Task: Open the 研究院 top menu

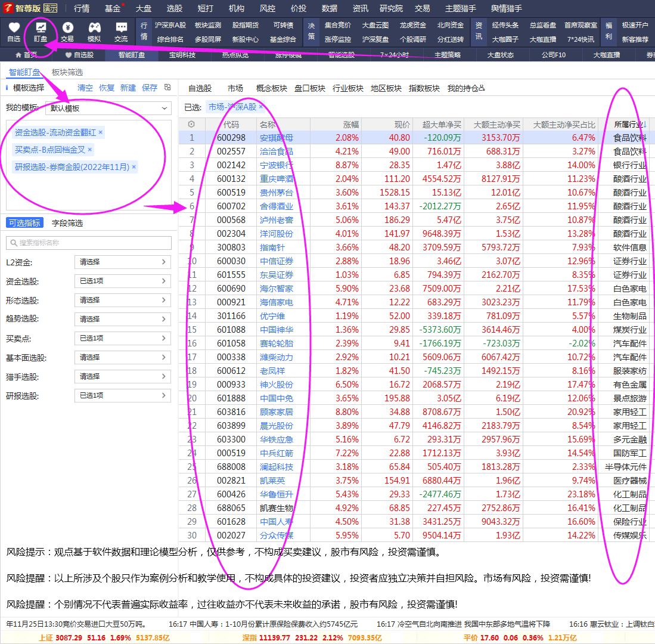Action: coord(392,8)
